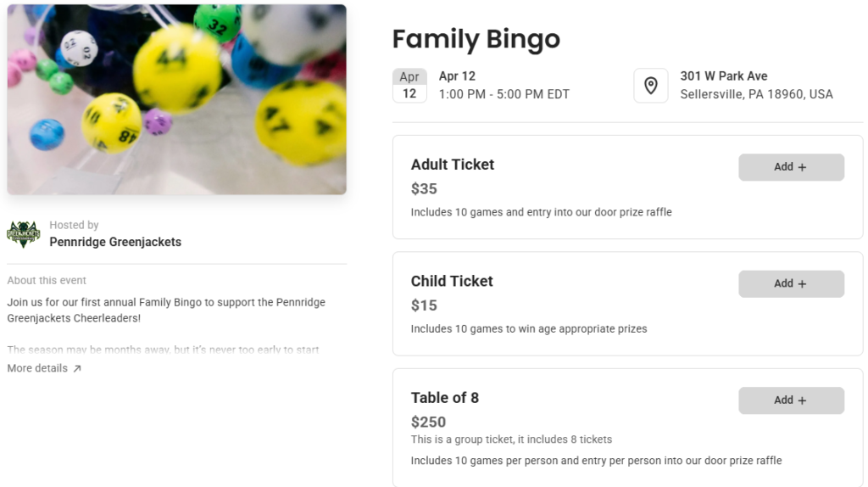Click the Pennridge Greenjackets host name
Screen dimensions: 868x487
[115, 242]
